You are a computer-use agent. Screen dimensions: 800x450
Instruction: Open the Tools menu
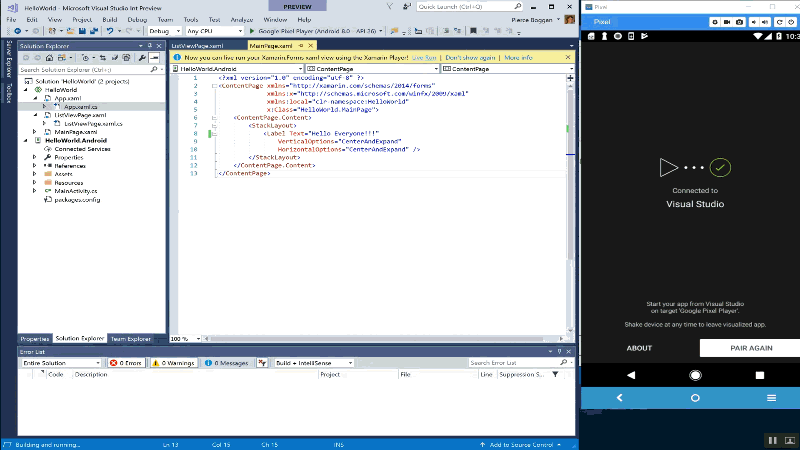[x=190, y=19]
